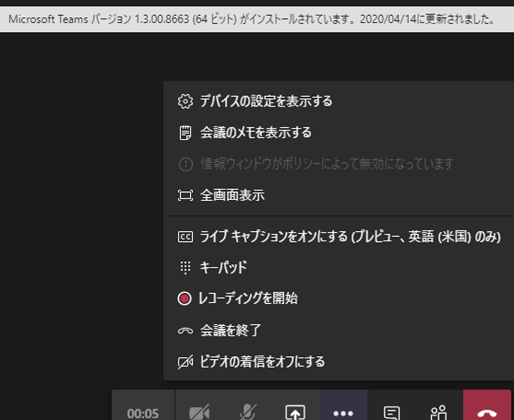The image size is (514, 420).
Task: Turn on ライブ キャプション option
Action: tap(339, 237)
